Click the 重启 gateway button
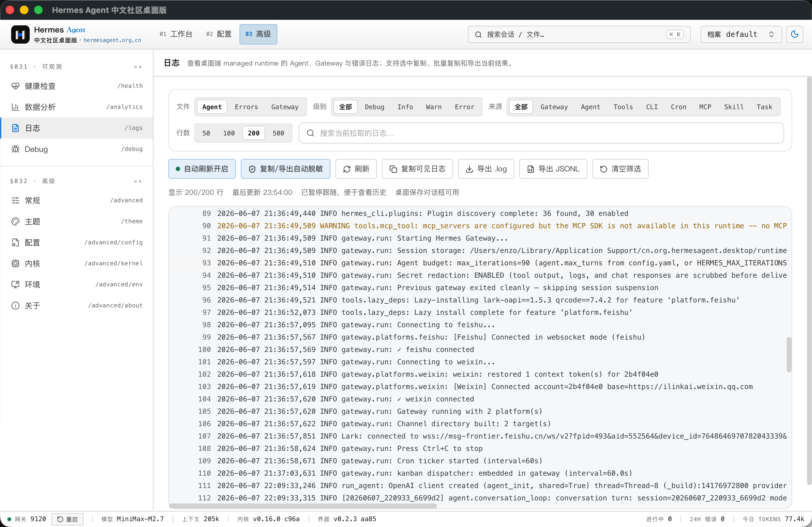Image resolution: width=812 pixels, height=527 pixels. [67, 519]
